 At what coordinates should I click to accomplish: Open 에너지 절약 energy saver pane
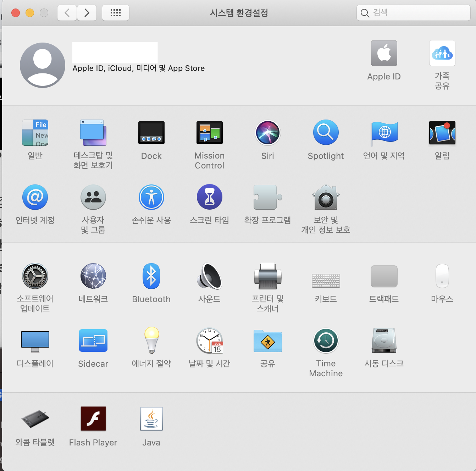point(151,340)
